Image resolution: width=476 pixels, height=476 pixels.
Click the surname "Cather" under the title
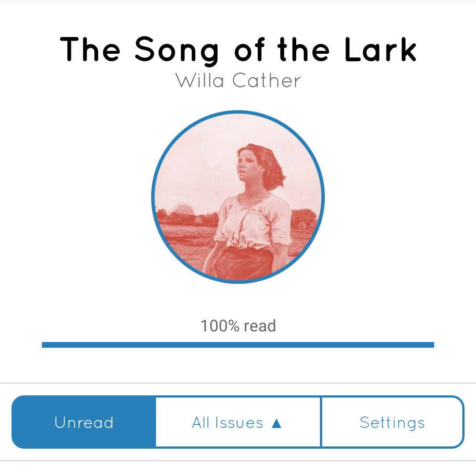[x=266, y=81]
